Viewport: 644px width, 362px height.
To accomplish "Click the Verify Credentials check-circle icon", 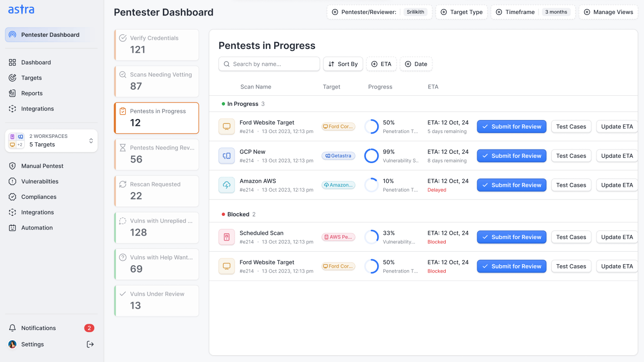I will (x=123, y=38).
